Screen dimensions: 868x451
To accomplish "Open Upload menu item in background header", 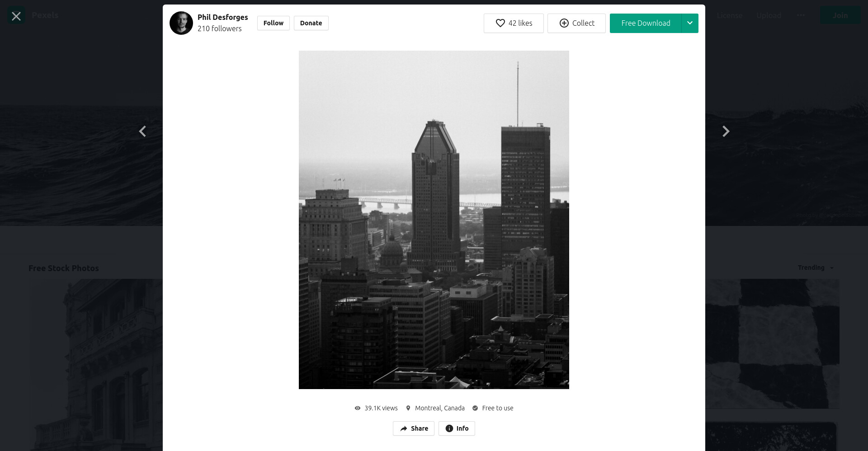I will 769,15.
